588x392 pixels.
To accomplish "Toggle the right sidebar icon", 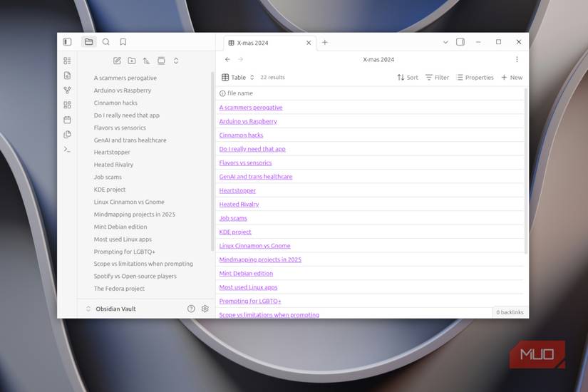I will click(x=460, y=41).
